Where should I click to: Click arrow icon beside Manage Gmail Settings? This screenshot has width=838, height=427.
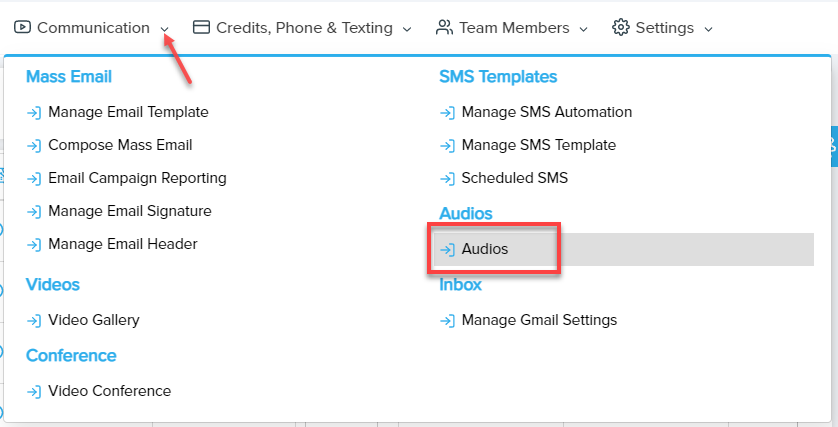[x=447, y=321]
